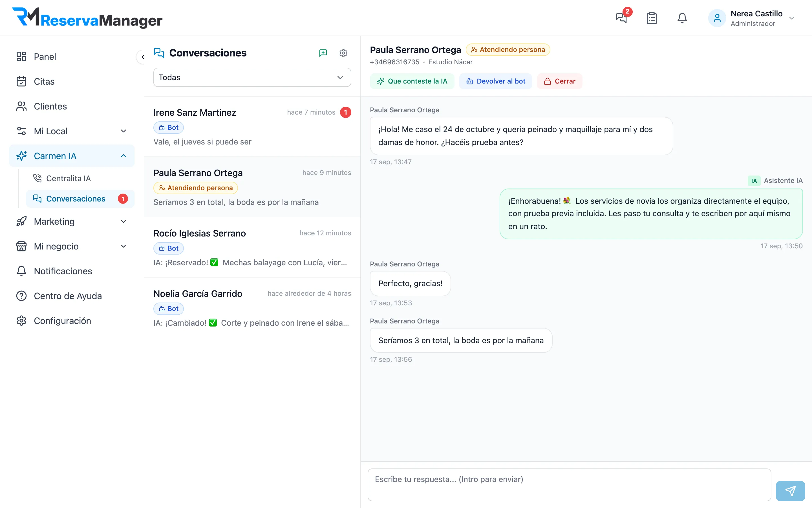The height and width of the screenshot is (508, 812).
Task: Select Conversaciones submenu item
Action: coord(80,199)
